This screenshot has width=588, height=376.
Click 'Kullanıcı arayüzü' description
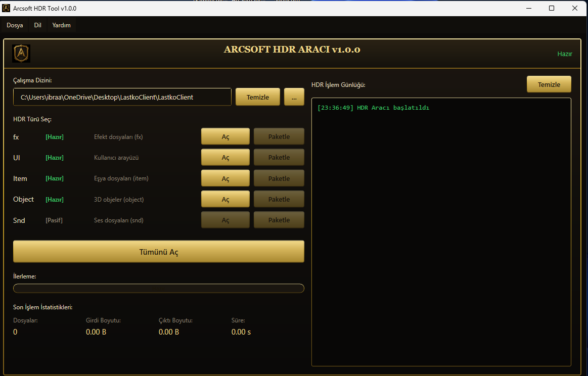click(116, 158)
